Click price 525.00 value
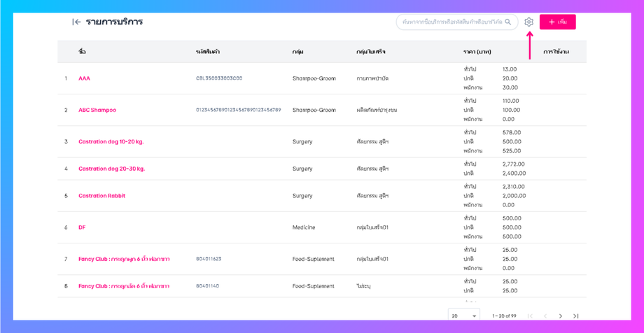The height and width of the screenshot is (333, 644). click(512, 150)
